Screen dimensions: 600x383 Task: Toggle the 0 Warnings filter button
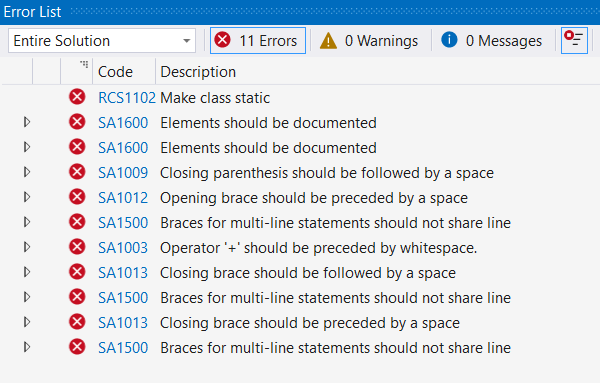tap(369, 41)
